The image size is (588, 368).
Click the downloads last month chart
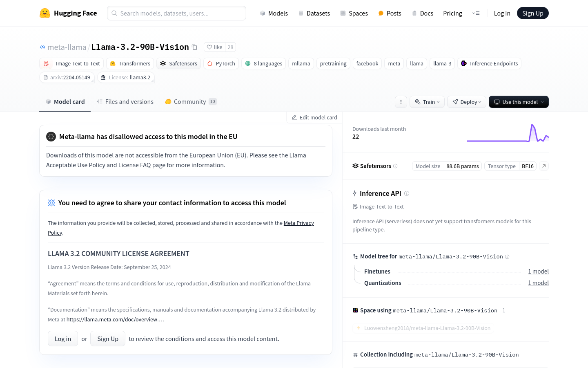point(508,133)
